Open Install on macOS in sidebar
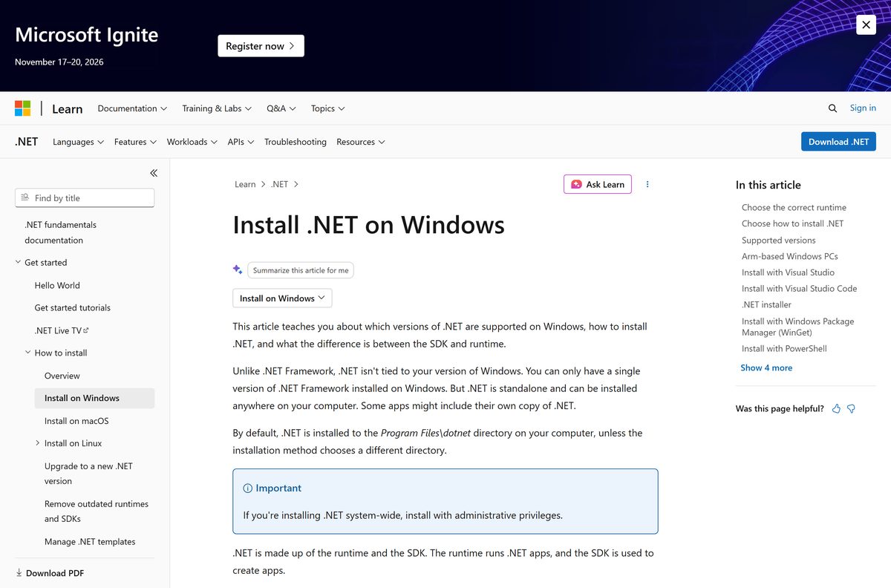 [76, 421]
